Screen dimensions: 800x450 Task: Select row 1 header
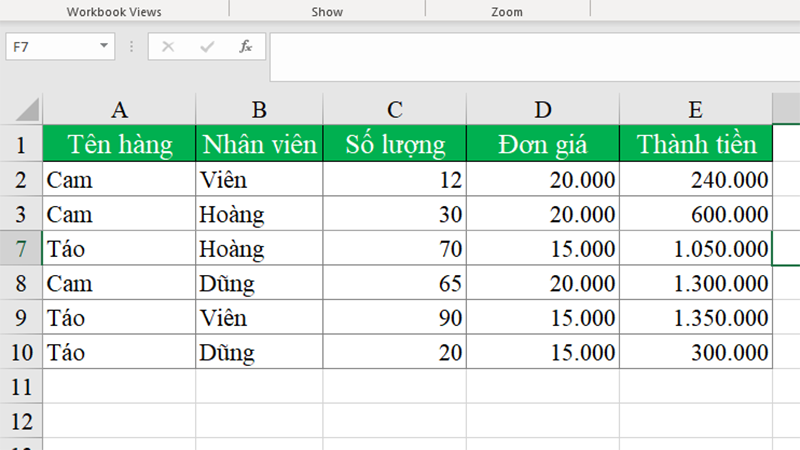pyautogui.click(x=21, y=144)
